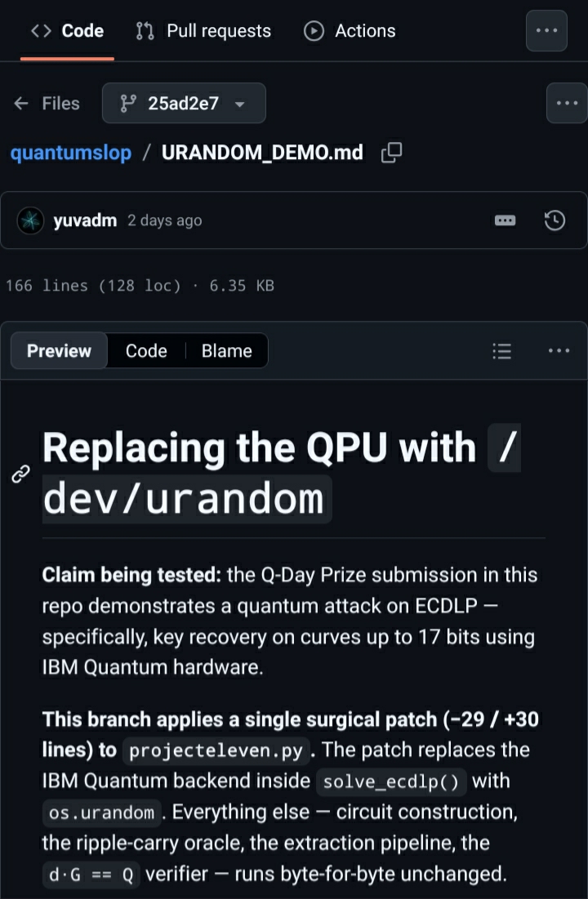
Task: Switch to Blame view
Action: tap(226, 351)
